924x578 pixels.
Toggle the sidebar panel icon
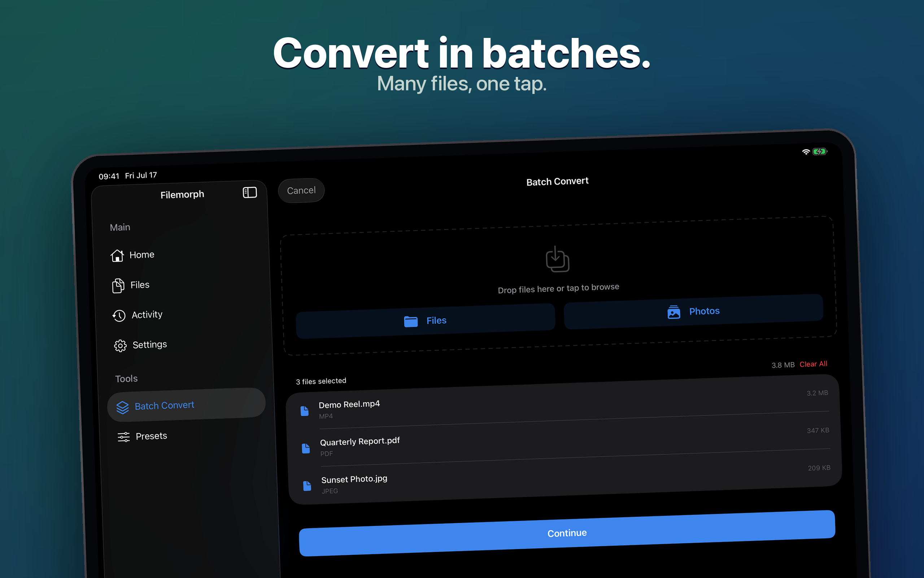click(250, 192)
